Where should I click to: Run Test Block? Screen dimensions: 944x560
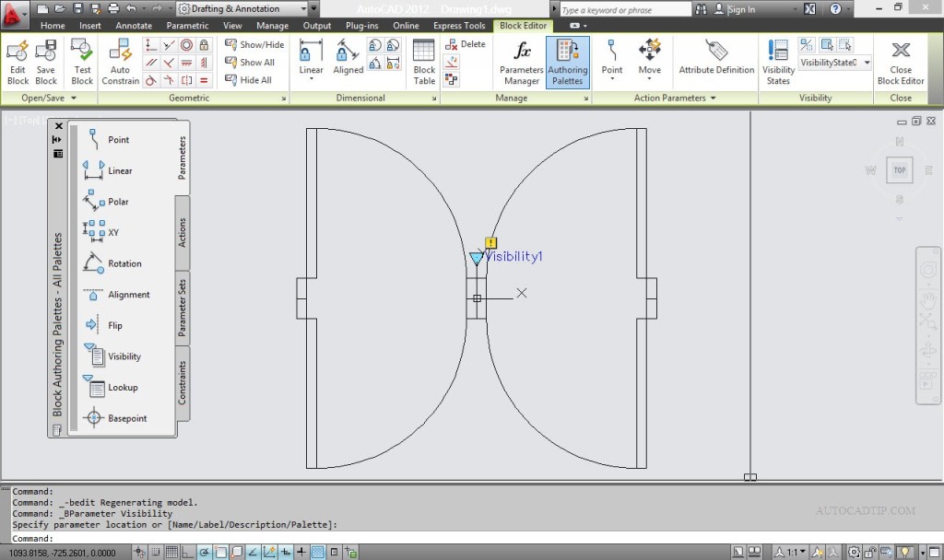click(x=82, y=63)
